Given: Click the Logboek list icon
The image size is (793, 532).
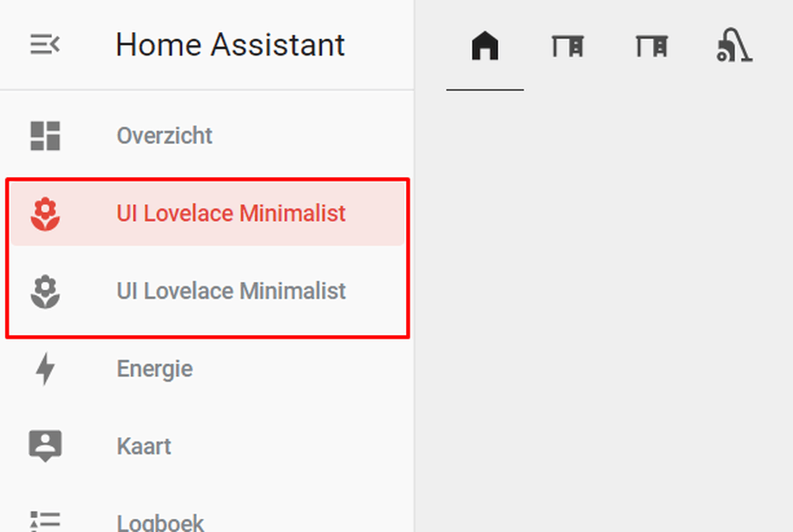Looking at the screenshot, I should (45, 521).
